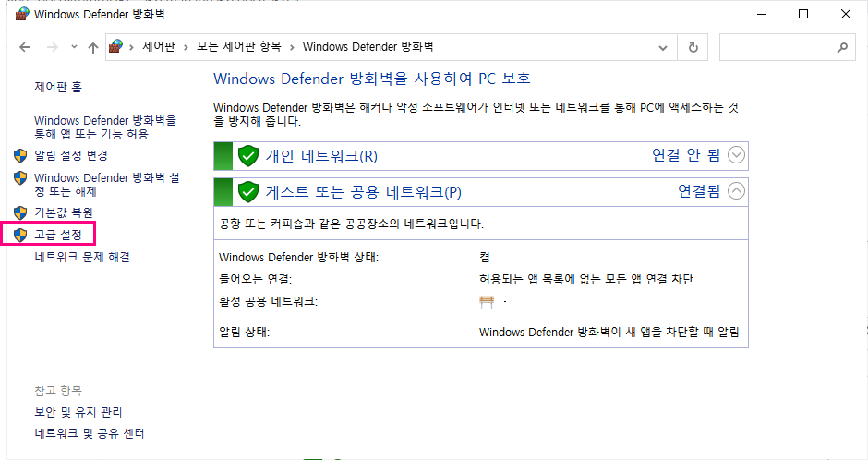Click shield icon beside 고급 설정

[20, 235]
